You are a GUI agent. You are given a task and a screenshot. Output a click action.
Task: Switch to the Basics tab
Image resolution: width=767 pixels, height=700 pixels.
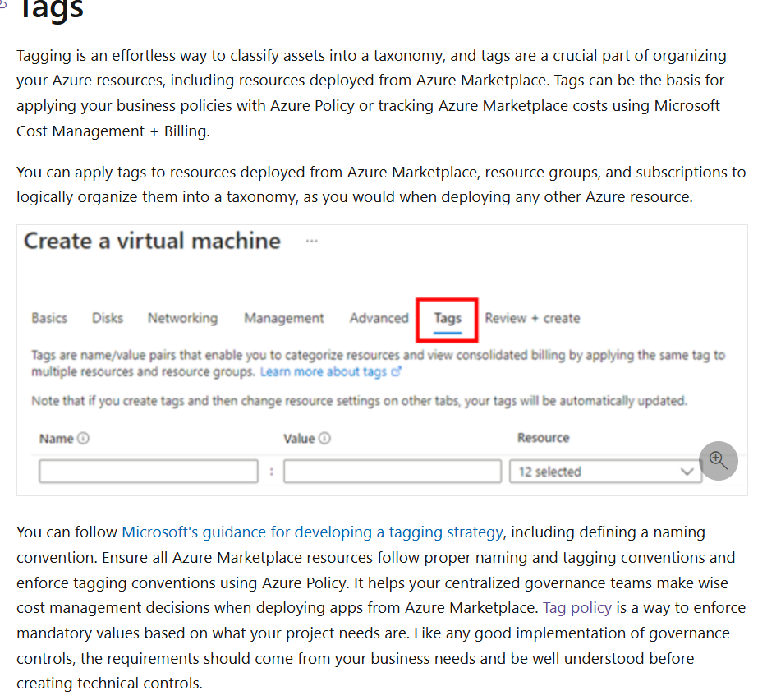(49, 318)
